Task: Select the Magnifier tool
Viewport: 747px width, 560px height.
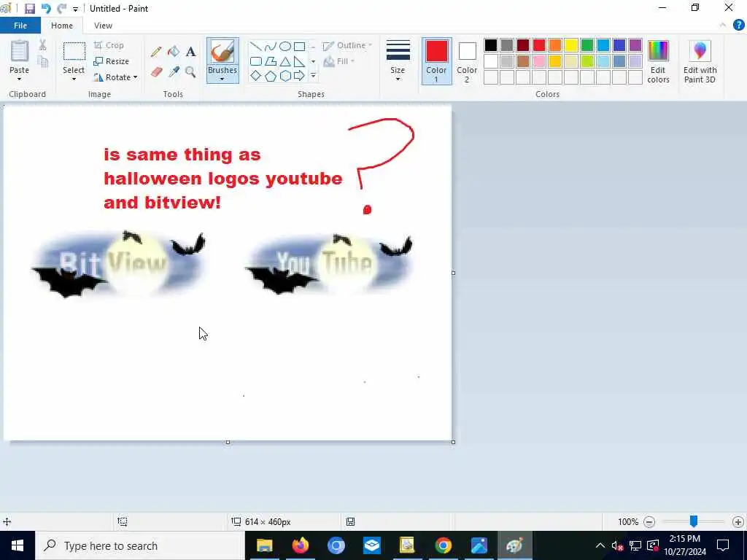Action: point(190,72)
